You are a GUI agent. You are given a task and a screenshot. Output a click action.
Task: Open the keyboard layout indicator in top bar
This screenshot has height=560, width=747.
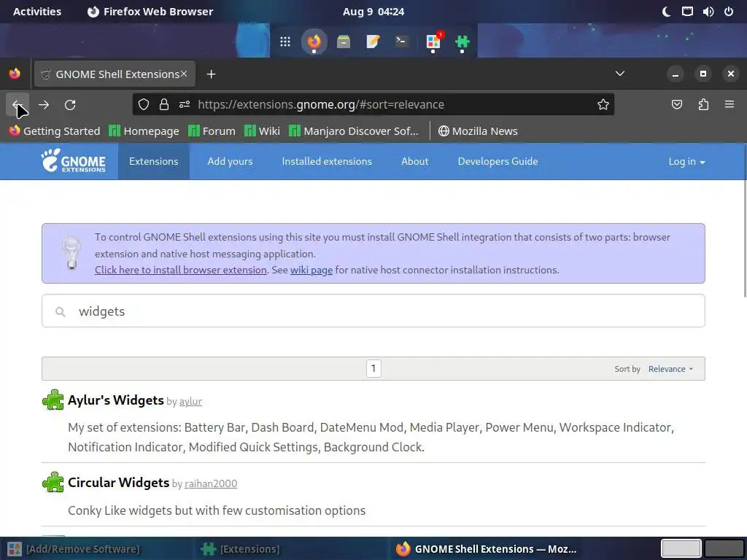tap(687, 12)
